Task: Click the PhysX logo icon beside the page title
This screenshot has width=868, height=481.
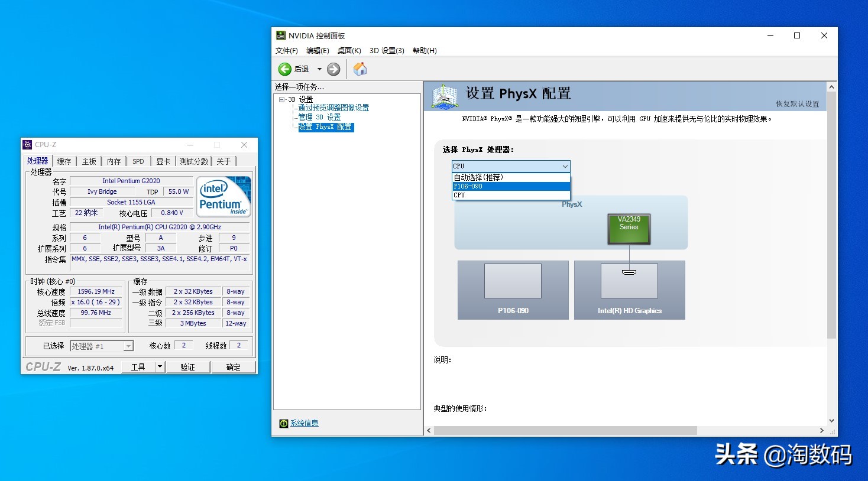Action: point(444,93)
